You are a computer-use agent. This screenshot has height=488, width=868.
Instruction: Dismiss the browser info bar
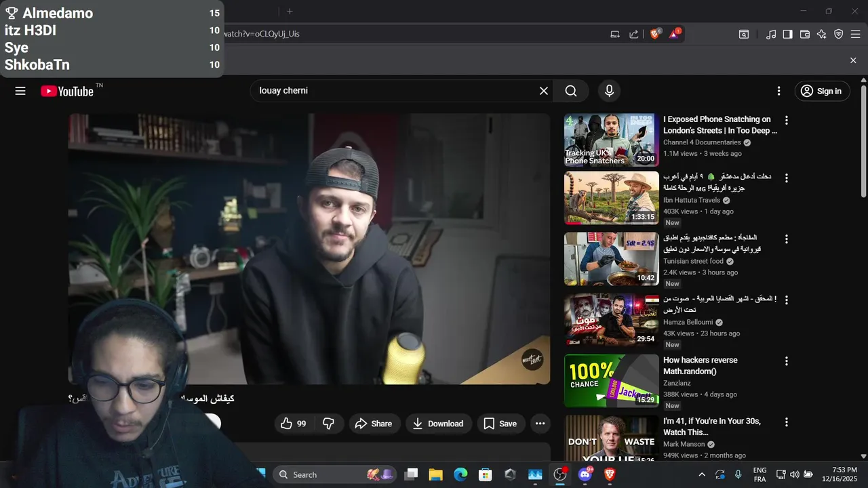pos(853,60)
